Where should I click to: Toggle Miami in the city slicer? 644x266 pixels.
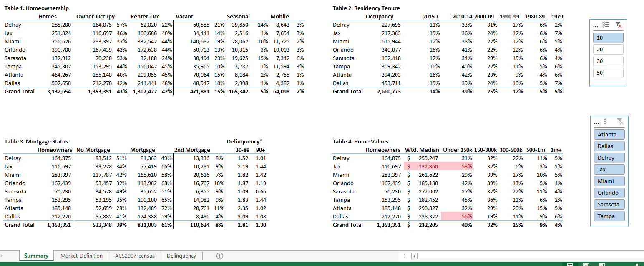[x=609, y=181]
